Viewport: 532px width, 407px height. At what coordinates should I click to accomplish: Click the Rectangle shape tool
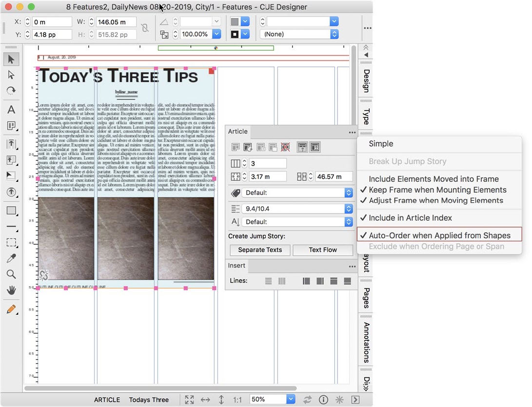coord(11,211)
